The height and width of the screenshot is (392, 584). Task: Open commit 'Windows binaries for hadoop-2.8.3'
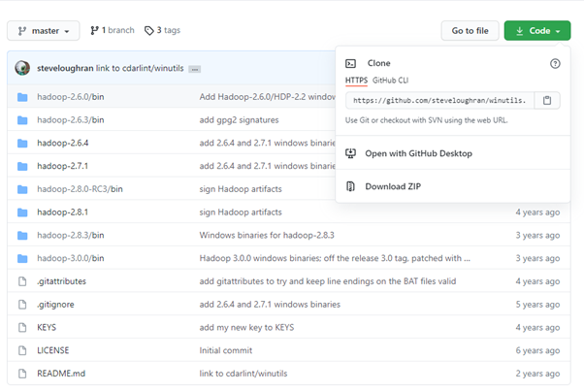[x=267, y=236]
